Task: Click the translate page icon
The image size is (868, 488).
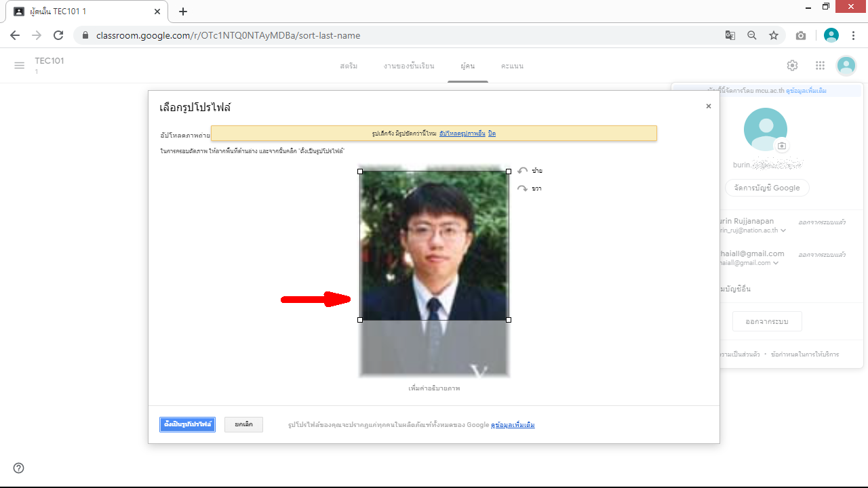Action: (730, 35)
